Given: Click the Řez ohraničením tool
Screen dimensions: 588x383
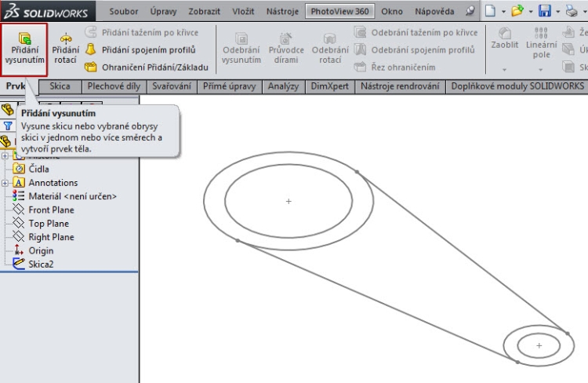Looking at the screenshot, I should click(x=395, y=67).
